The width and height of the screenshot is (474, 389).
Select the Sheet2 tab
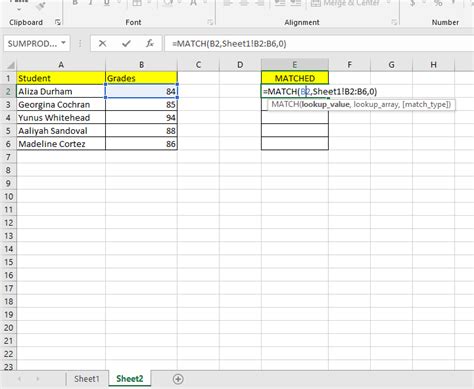pyautogui.click(x=130, y=379)
